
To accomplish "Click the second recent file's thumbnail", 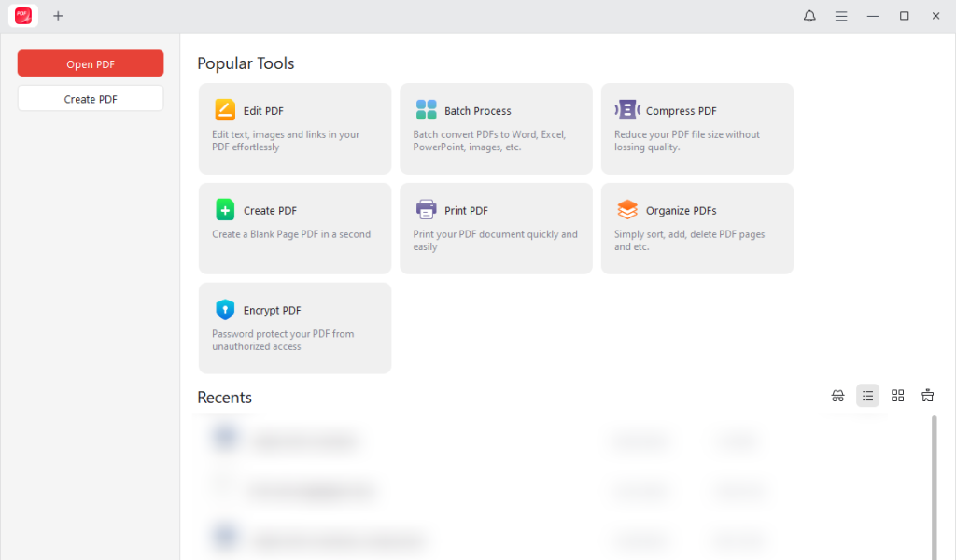I will (x=224, y=490).
